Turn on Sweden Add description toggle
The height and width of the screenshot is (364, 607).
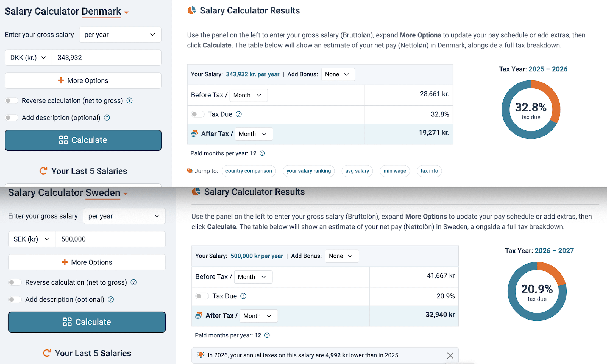tap(15, 299)
